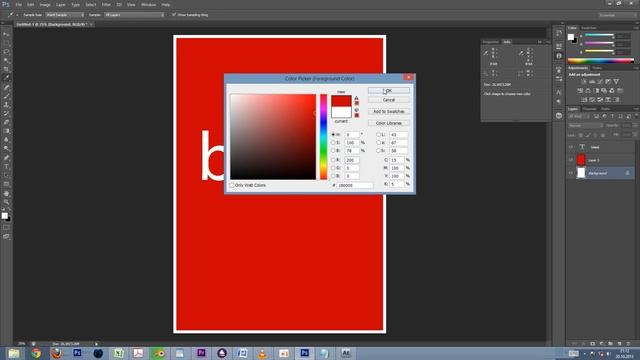
Task: Hide Layer 1 via eye icon
Action: (x=571, y=160)
